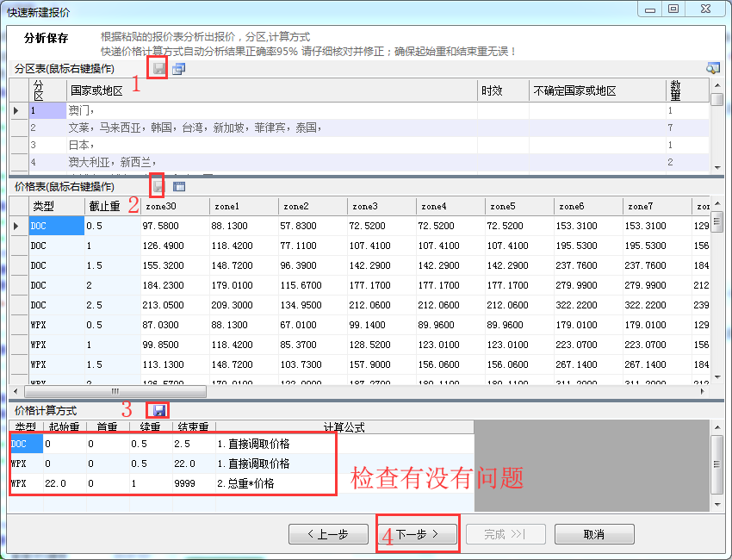Screen dimensions: 732x560
Task: Go back with the 上一步 button
Action: point(328,534)
